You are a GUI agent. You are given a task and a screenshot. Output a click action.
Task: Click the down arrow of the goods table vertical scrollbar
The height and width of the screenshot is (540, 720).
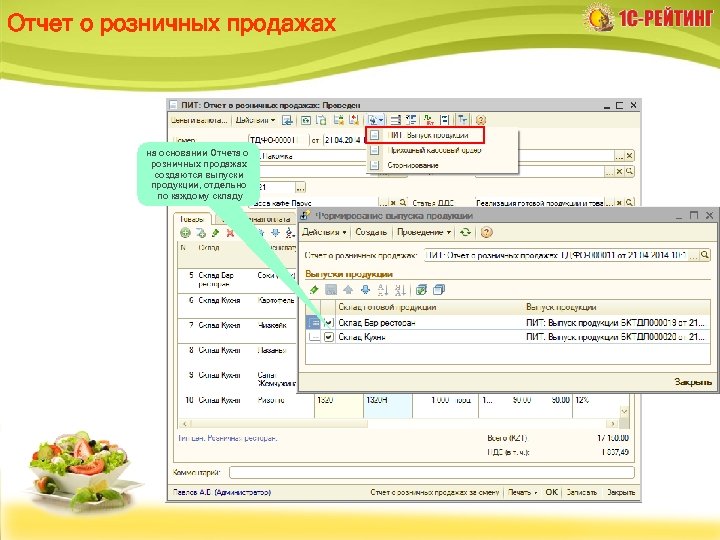624,411
